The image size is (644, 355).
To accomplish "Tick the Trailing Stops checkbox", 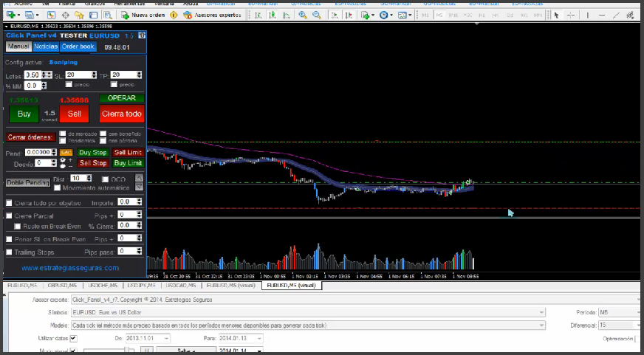I will (x=9, y=252).
